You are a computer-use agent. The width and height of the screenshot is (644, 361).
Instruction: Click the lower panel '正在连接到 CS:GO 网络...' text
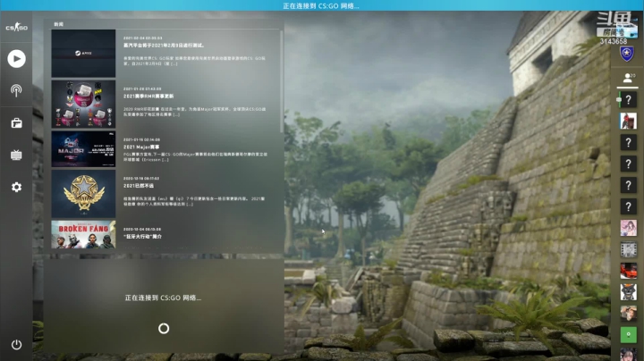click(x=163, y=298)
